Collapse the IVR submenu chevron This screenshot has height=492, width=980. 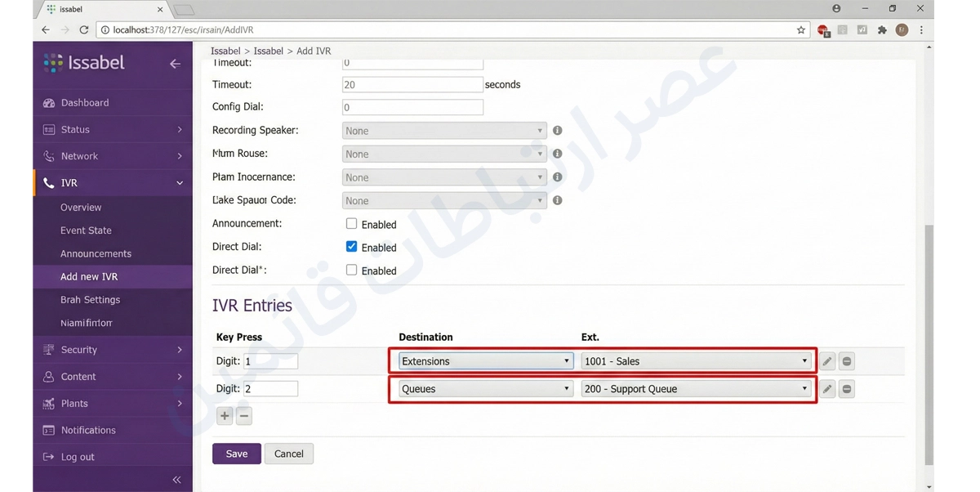179,182
